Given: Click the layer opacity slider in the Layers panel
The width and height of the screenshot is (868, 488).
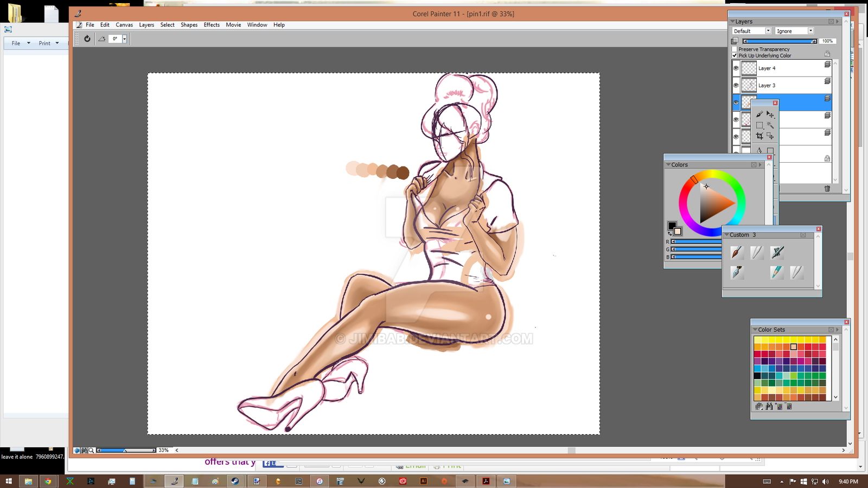Looking at the screenshot, I should tap(780, 41).
